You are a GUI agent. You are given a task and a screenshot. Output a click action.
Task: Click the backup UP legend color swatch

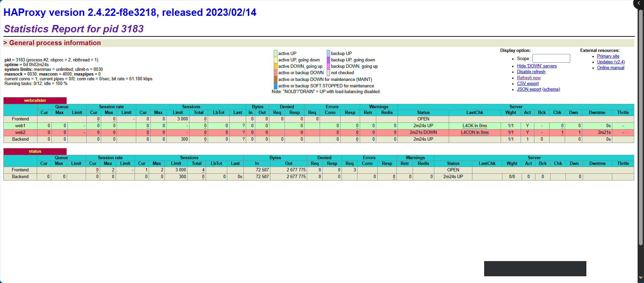point(328,53)
